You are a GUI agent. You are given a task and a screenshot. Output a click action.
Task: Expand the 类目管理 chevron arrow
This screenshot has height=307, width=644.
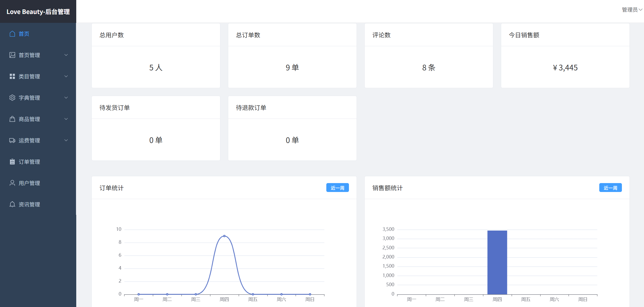pyautogui.click(x=66, y=76)
